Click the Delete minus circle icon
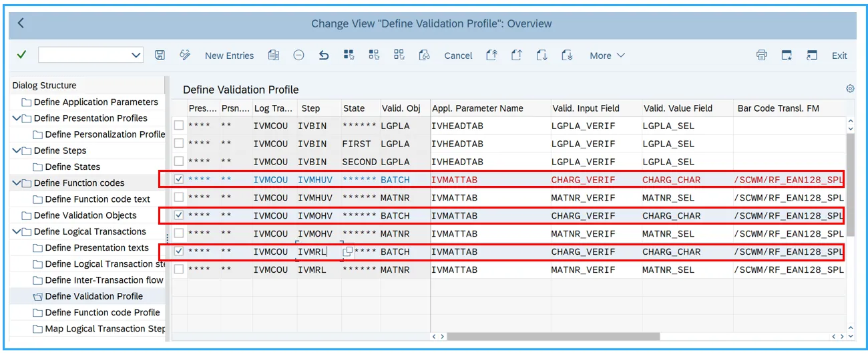The width and height of the screenshot is (868, 353). [x=298, y=55]
